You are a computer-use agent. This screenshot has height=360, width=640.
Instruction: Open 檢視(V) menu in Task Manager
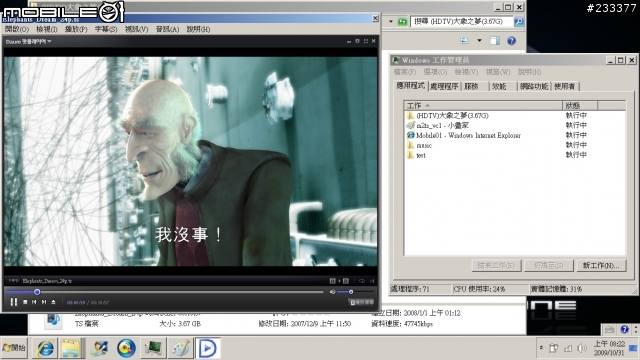tap(466, 72)
